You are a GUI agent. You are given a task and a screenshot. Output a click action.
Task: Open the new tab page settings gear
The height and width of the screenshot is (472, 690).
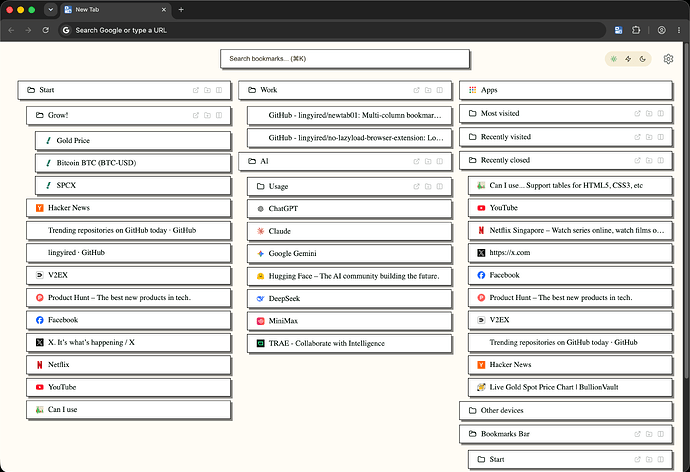(668, 59)
